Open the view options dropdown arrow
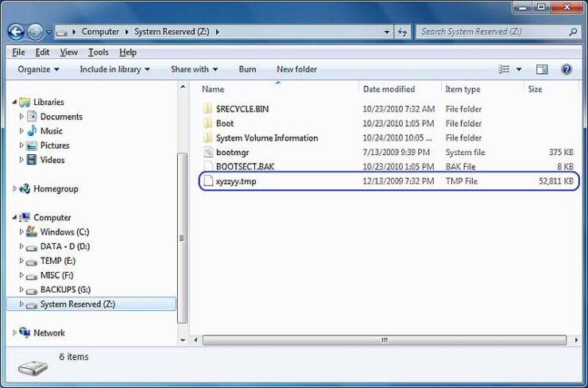Image resolution: width=588 pixels, height=388 pixels. [x=519, y=69]
